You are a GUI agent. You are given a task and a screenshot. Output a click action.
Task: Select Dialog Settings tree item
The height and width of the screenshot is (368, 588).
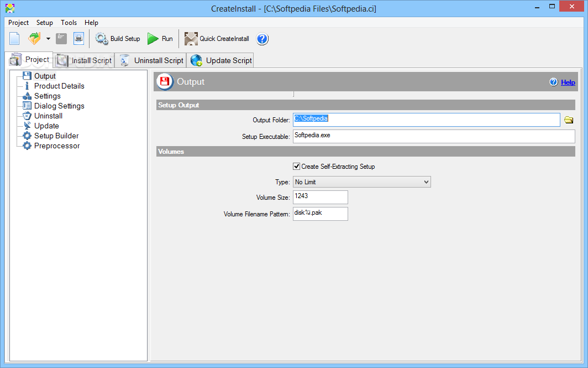point(59,106)
